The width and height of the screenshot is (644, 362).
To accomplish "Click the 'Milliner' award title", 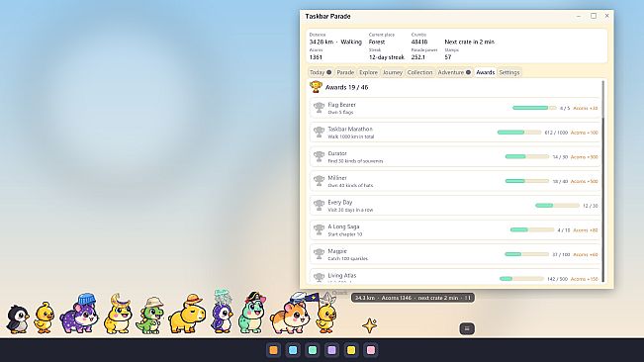I will click(337, 178).
